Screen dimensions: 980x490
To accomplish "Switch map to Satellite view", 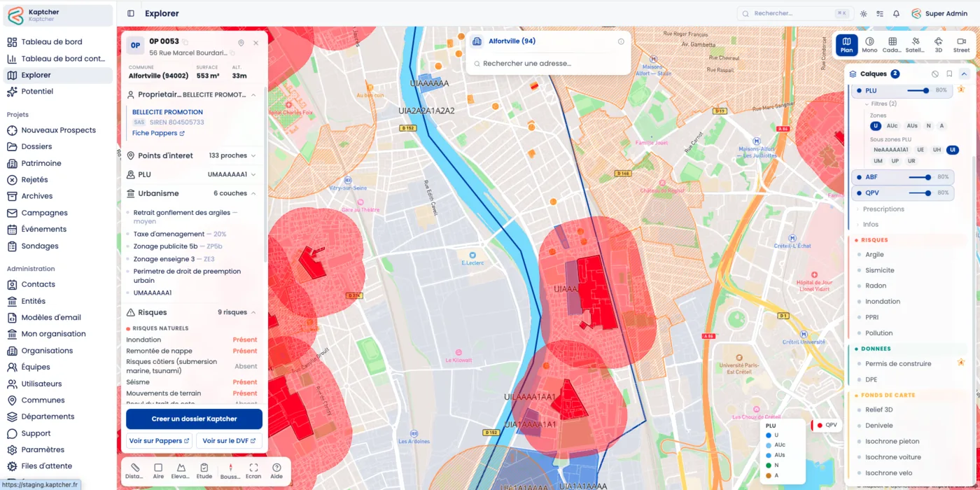I will 915,45.
